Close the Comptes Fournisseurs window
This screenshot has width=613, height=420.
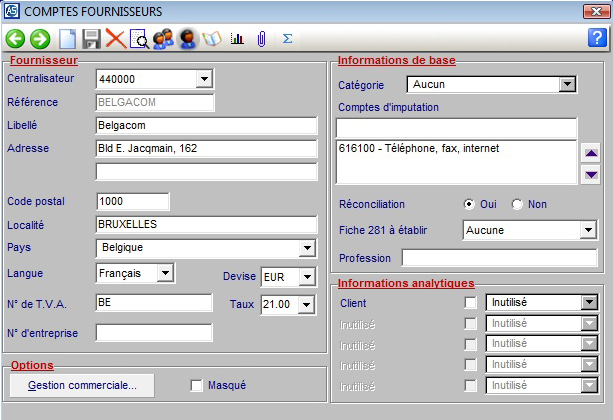click(x=596, y=11)
